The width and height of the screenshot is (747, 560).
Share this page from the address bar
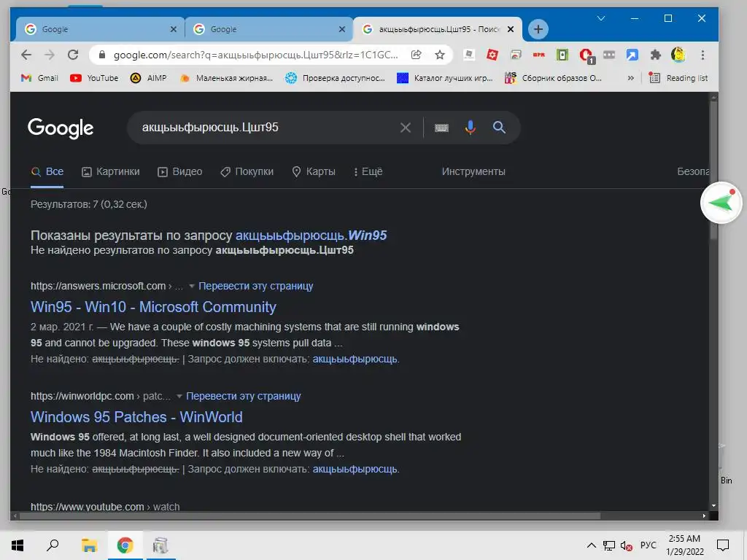point(417,55)
